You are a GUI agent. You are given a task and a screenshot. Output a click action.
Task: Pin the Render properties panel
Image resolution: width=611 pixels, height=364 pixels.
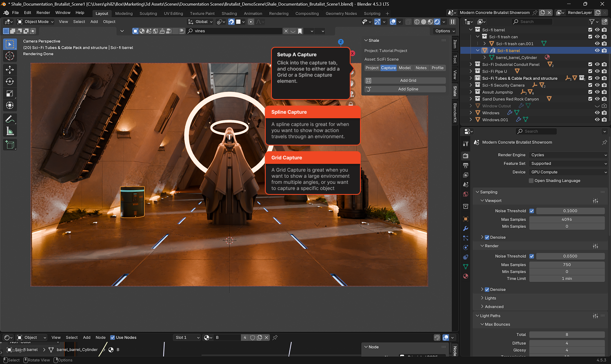pos(604,142)
